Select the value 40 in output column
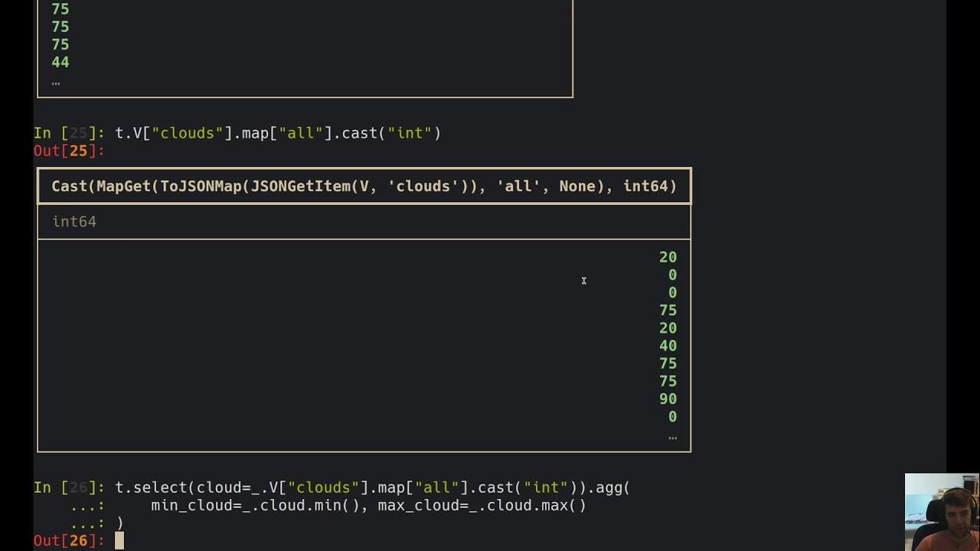980x551 pixels. tap(668, 346)
